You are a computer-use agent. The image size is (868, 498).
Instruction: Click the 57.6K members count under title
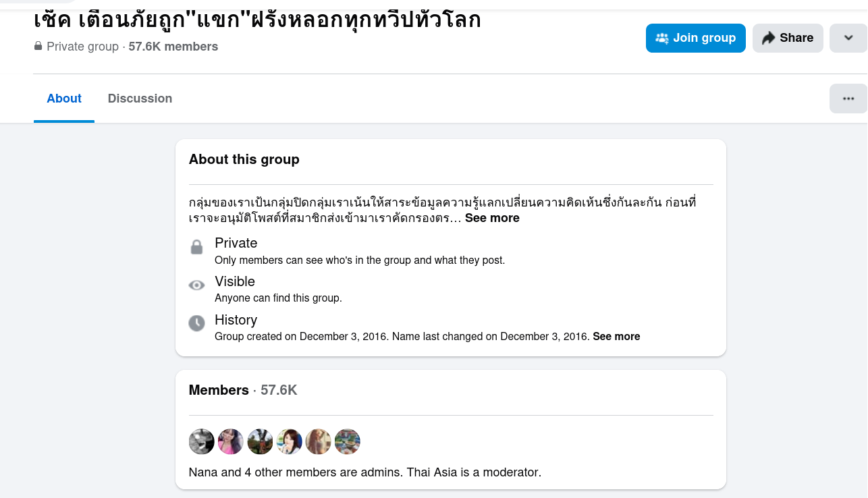173,47
